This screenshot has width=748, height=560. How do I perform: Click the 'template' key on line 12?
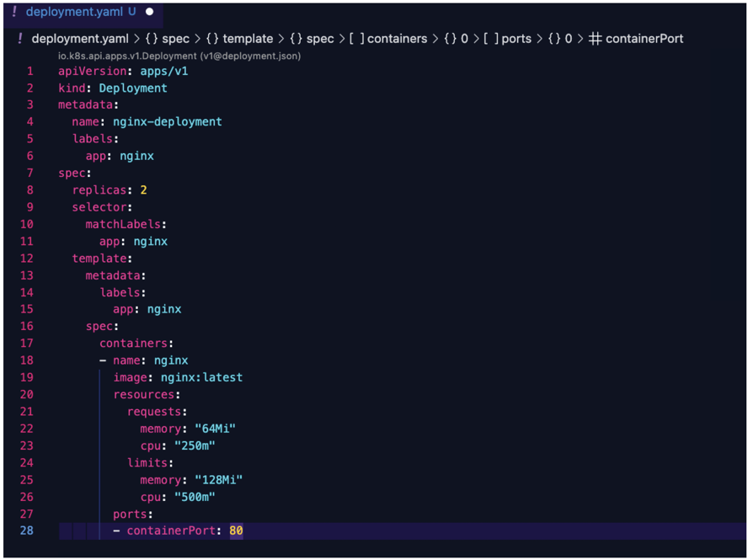point(99,259)
